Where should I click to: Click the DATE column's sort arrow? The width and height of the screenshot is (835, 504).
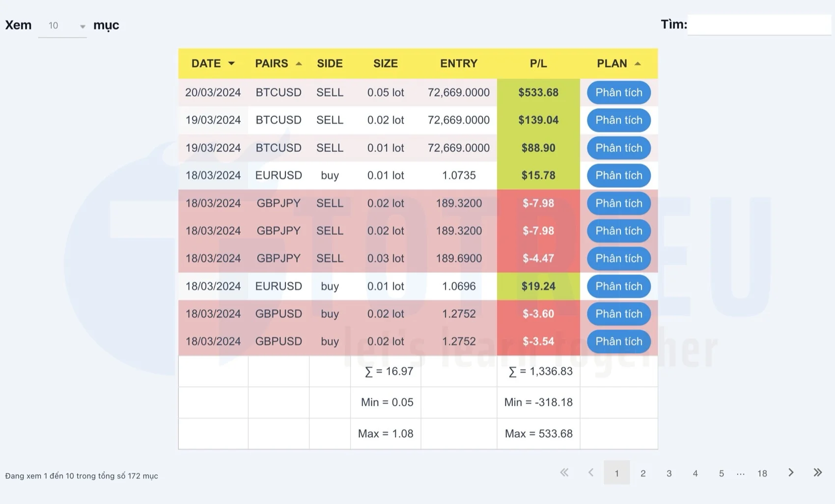pyautogui.click(x=231, y=63)
